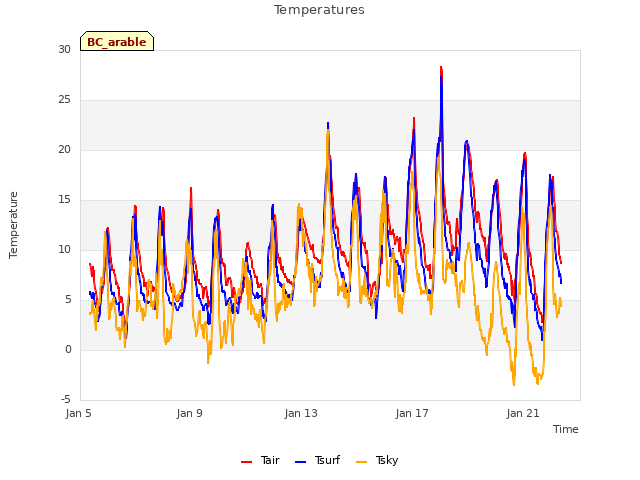Click the blue Tsurf peak near Jan 14

point(328,123)
